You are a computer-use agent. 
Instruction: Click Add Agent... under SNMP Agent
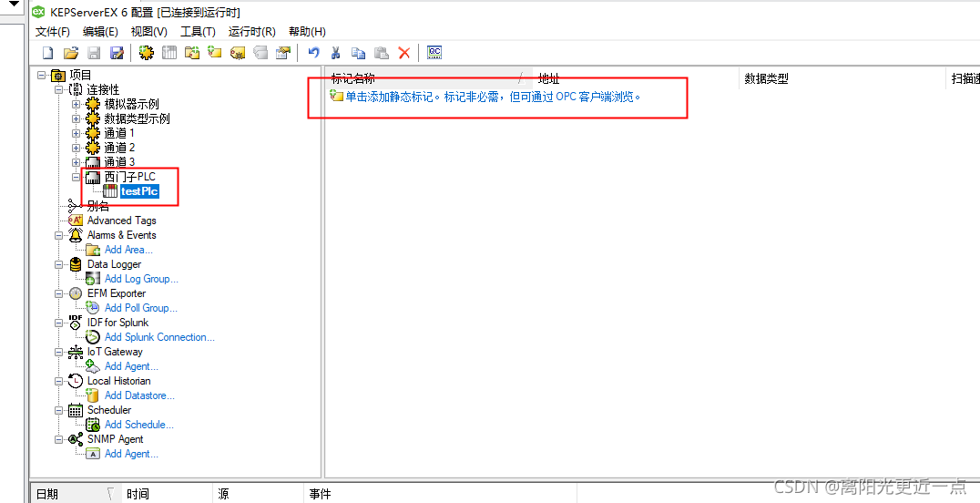pyautogui.click(x=131, y=454)
